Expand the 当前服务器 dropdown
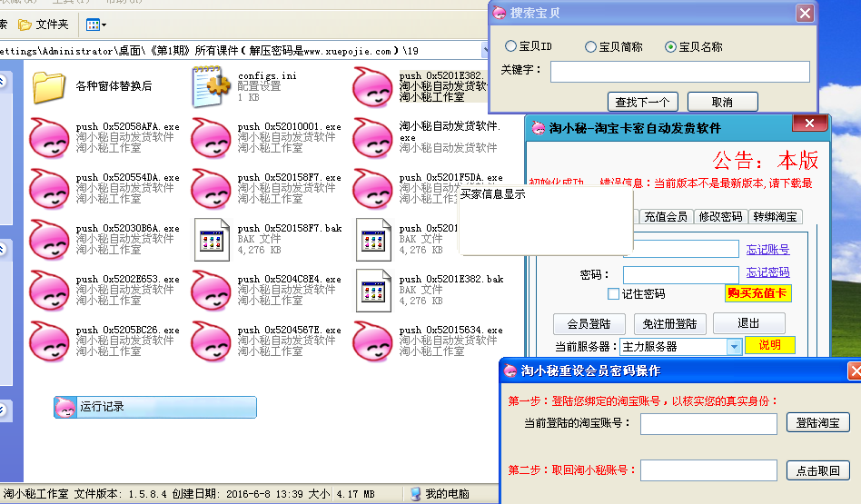 pos(734,347)
